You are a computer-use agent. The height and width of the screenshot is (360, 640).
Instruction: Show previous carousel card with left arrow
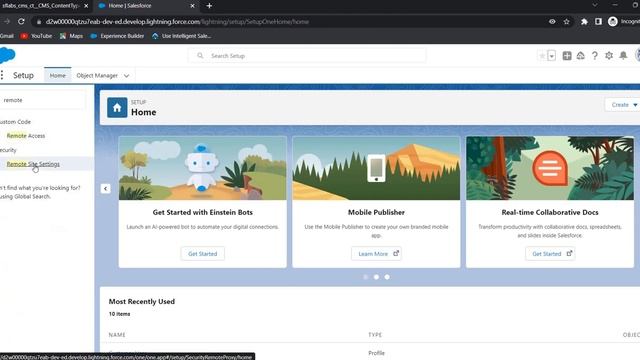pos(105,189)
